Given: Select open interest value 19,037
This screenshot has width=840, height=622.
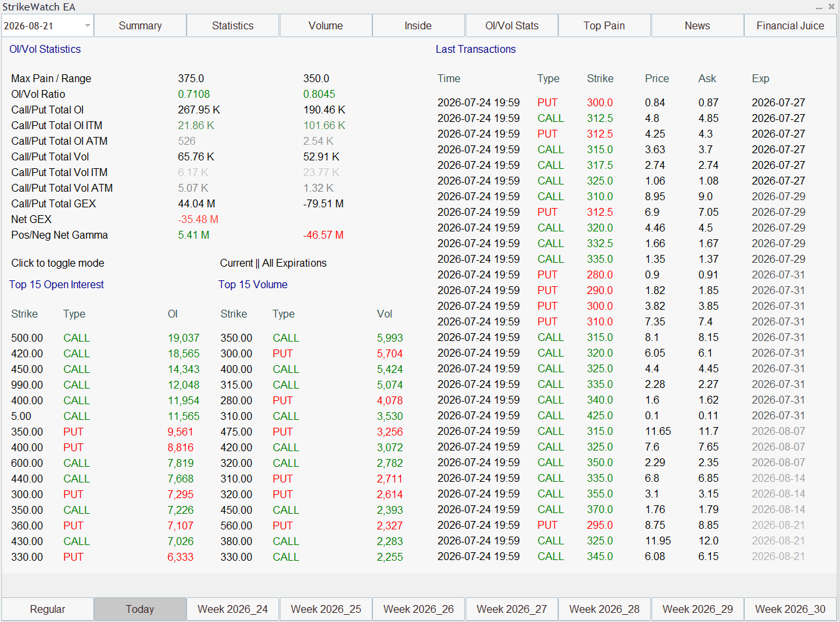Looking at the screenshot, I should [x=184, y=338].
